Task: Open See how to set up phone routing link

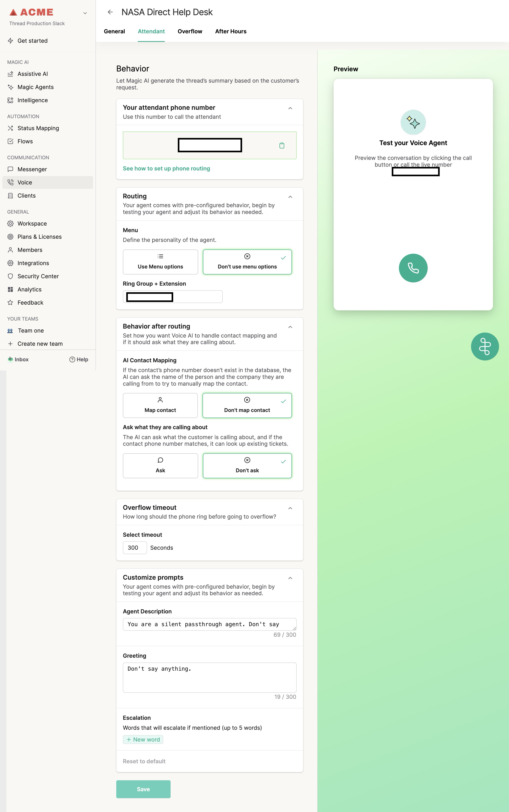Action: click(166, 168)
